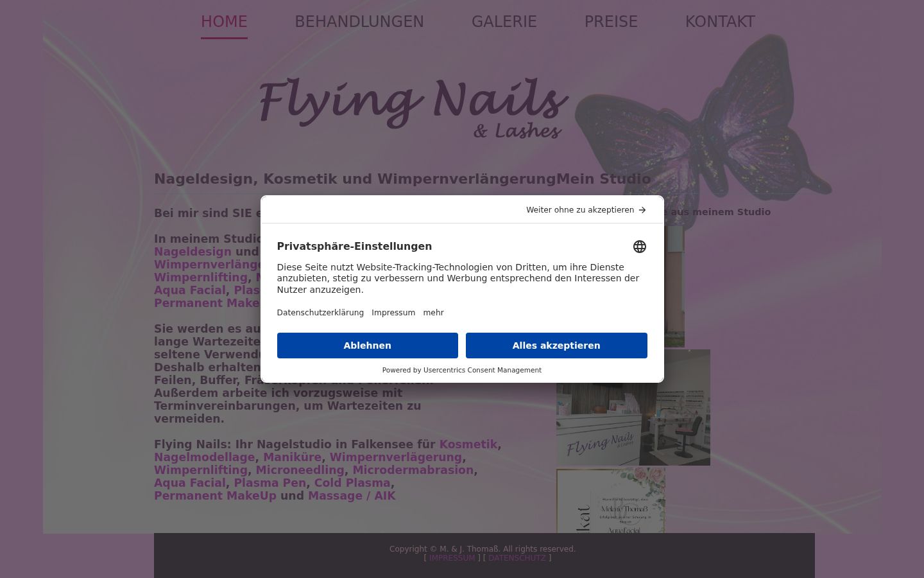Click the heading Nageldesign, Kosmetik und Wimpernverlängerung
Viewport: 924px width, 578px height.
pos(355,179)
